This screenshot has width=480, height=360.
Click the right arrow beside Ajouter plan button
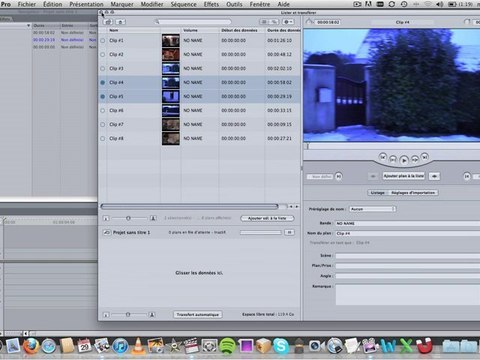click(x=434, y=176)
